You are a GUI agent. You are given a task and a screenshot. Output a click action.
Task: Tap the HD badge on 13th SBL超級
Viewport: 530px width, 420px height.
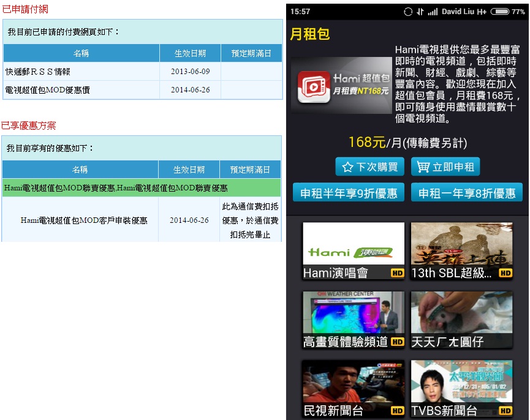click(505, 273)
